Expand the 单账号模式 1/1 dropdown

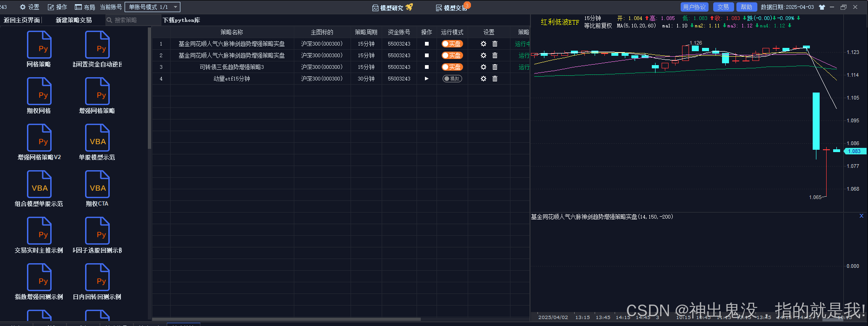(x=152, y=7)
